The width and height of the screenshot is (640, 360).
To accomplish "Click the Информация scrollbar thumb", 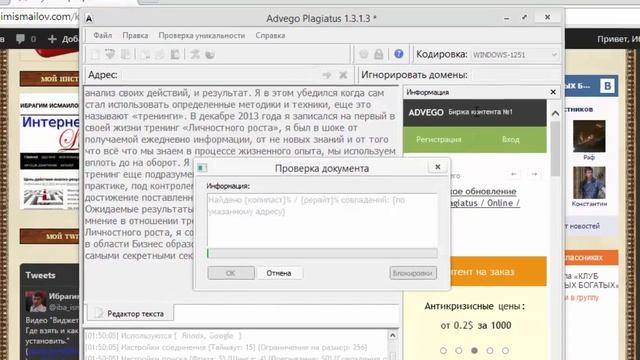I will point(555,149).
